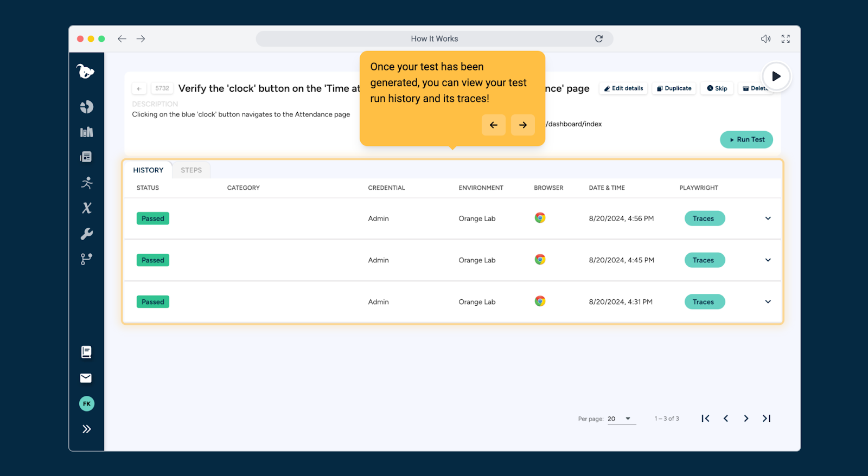This screenshot has width=868, height=476.
Task: Enter fullscreen with expand arrows icon
Action: (x=786, y=38)
